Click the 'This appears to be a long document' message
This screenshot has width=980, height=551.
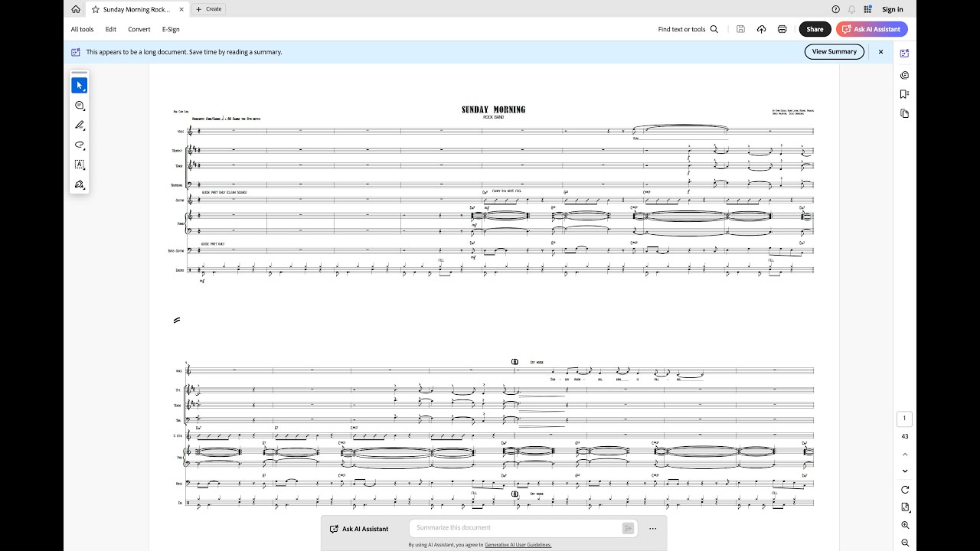click(x=184, y=52)
